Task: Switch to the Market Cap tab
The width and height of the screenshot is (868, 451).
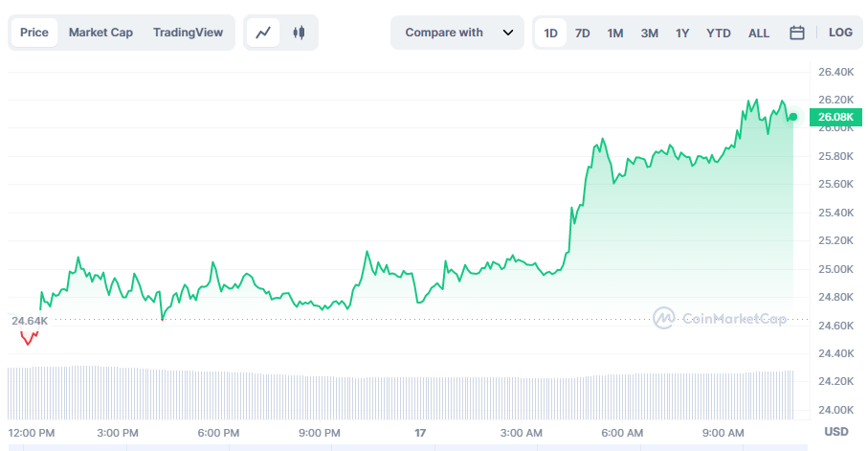Action: (100, 33)
